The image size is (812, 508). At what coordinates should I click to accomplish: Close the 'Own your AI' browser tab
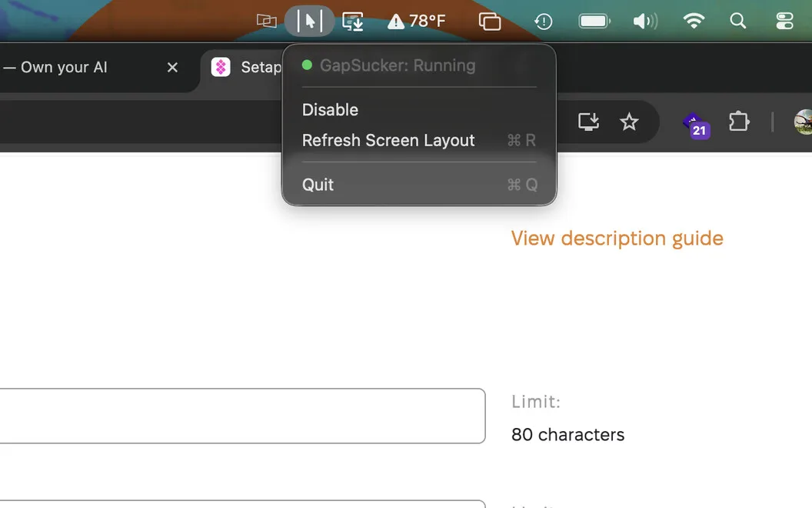click(172, 68)
